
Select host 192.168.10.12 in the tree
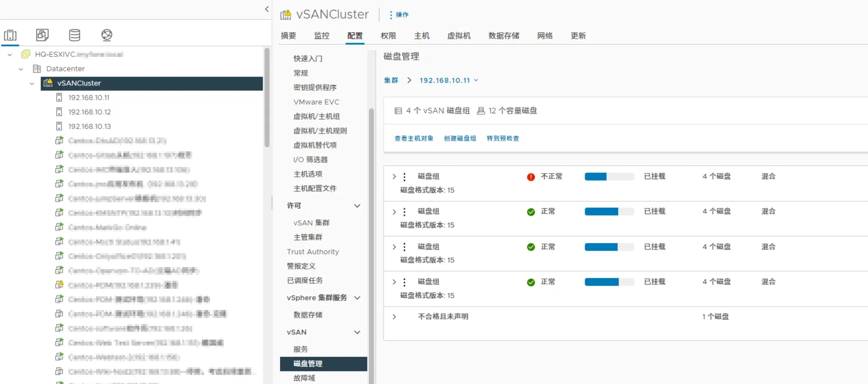(x=89, y=112)
